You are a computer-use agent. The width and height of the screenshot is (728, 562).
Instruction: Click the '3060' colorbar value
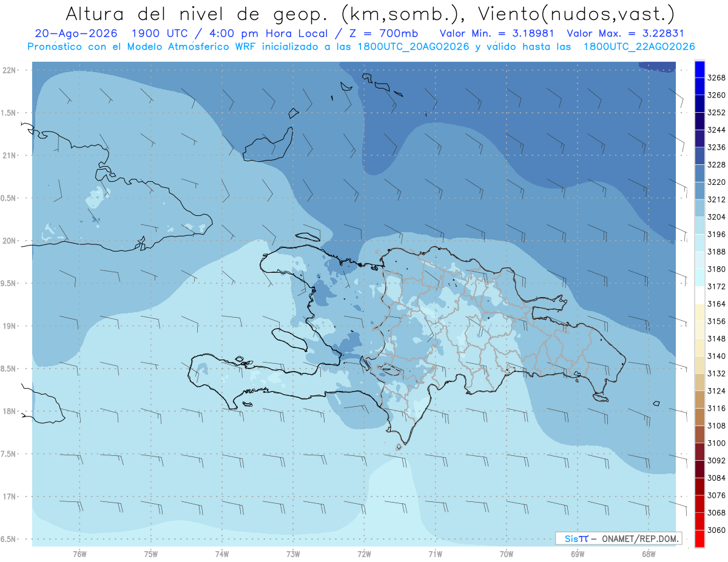point(716,530)
